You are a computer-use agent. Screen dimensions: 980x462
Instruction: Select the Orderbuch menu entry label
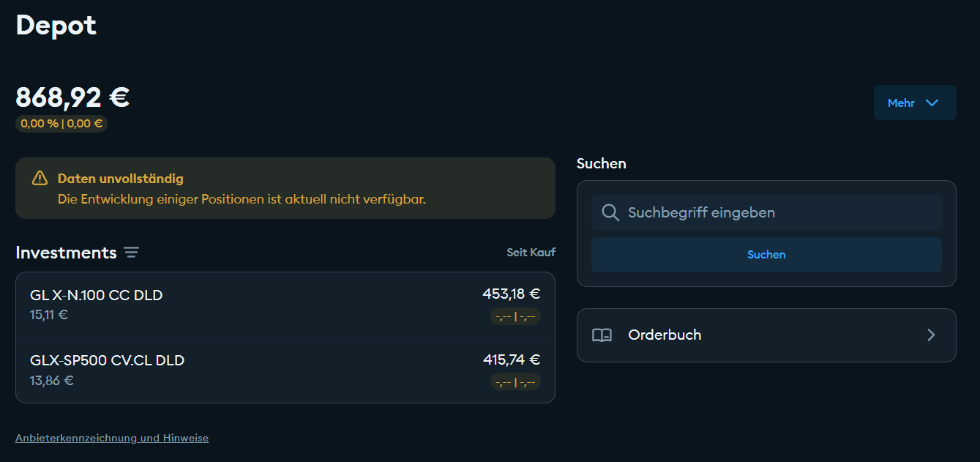(665, 335)
